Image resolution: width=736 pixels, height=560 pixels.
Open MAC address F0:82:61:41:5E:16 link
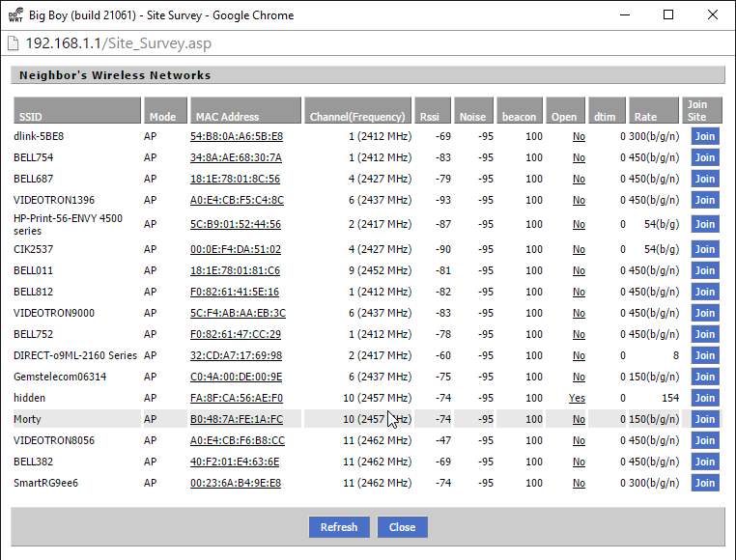pyautogui.click(x=235, y=292)
